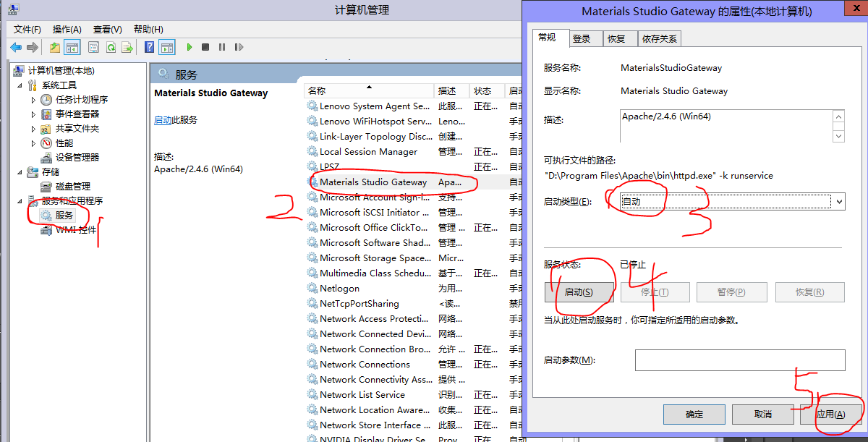Open the 文件(F) menu
This screenshot has height=442, width=868.
coord(27,29)
